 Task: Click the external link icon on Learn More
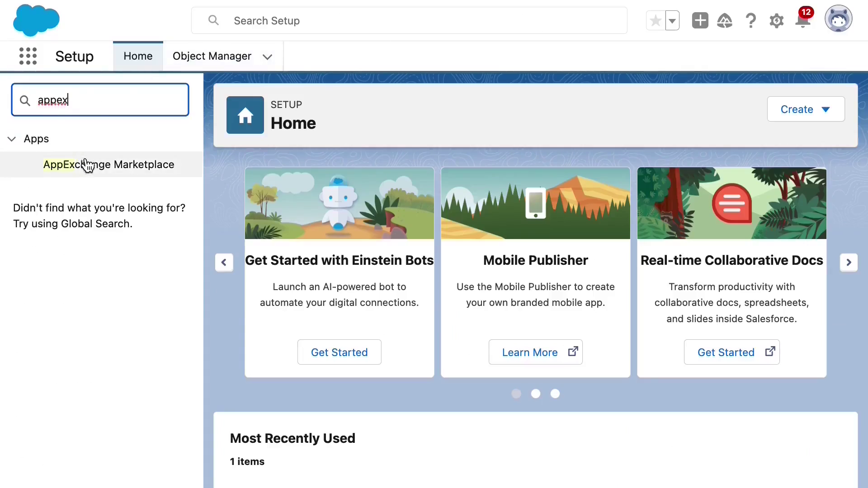573,351
